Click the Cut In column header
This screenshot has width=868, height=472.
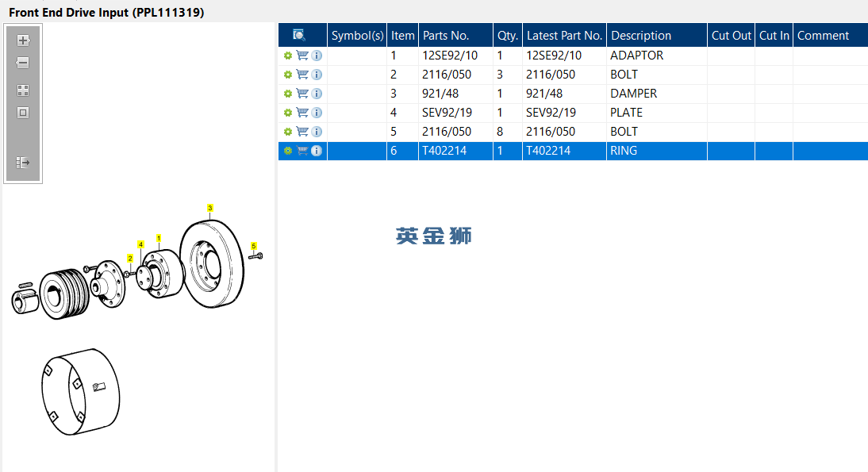774,36
